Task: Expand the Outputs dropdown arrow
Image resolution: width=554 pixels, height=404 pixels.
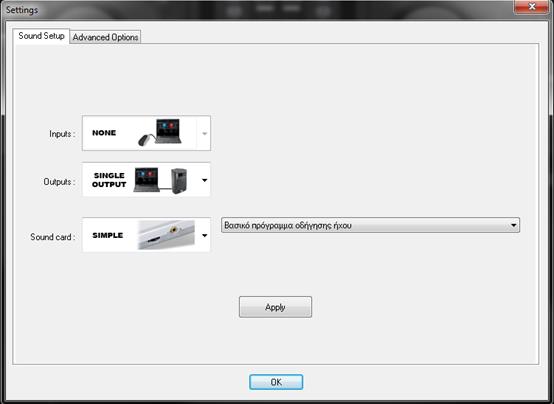Action: click(204, 180)
